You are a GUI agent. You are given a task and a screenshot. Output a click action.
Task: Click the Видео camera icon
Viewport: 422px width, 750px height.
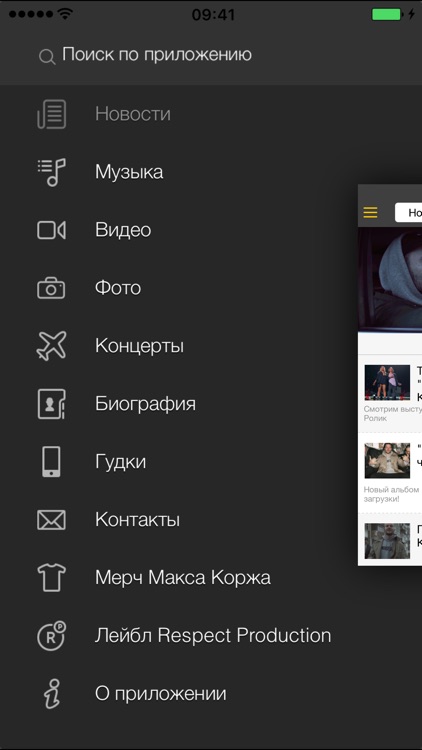point(51,230)
